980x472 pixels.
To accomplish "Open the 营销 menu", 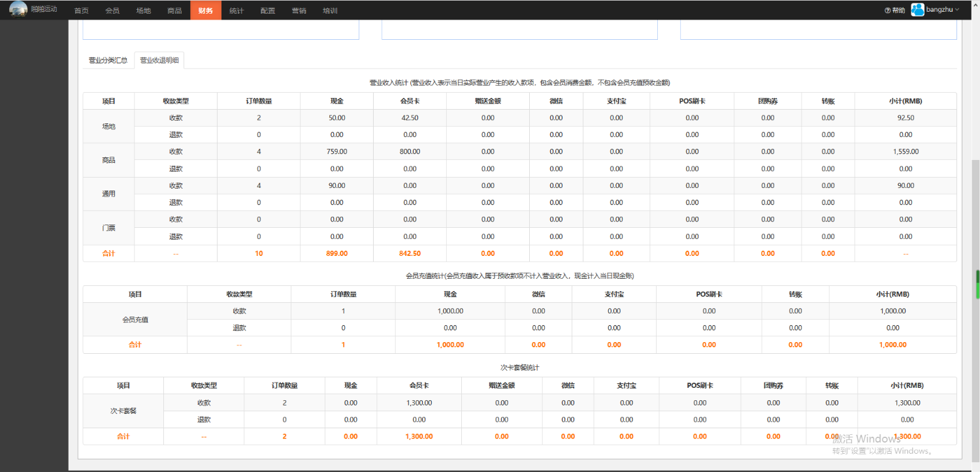I will 299,10.
